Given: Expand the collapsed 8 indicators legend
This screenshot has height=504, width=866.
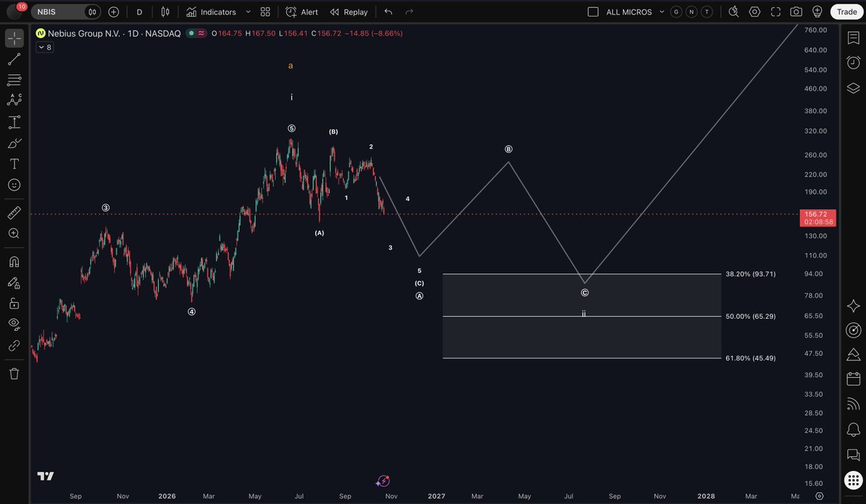Looking at the screenshot, I should pos(44,47).
